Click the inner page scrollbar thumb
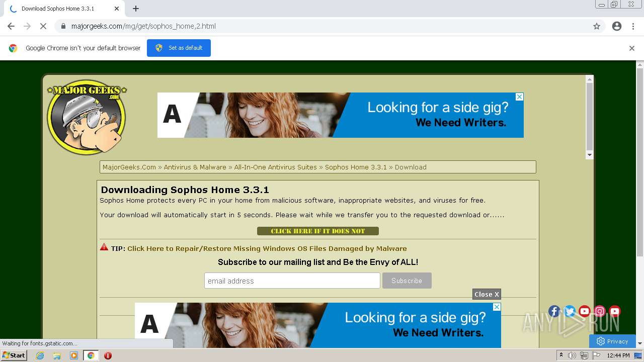Viewport: 644px width, 362px height. click(x=590, y=117)
